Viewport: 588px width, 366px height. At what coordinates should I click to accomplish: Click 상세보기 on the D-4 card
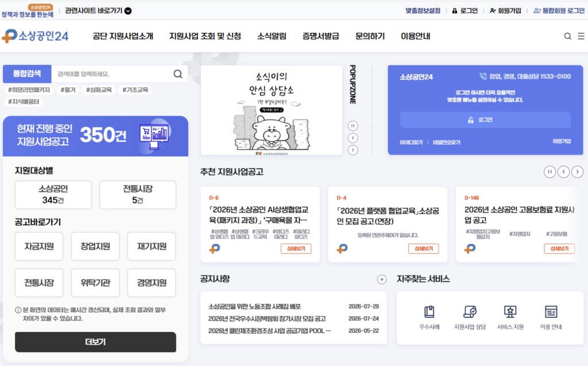423,249
